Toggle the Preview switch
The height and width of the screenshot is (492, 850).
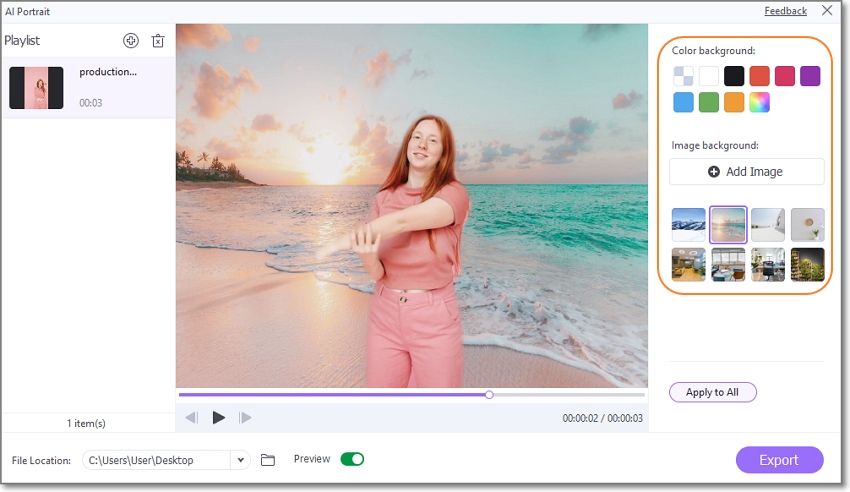click(352, 459)
